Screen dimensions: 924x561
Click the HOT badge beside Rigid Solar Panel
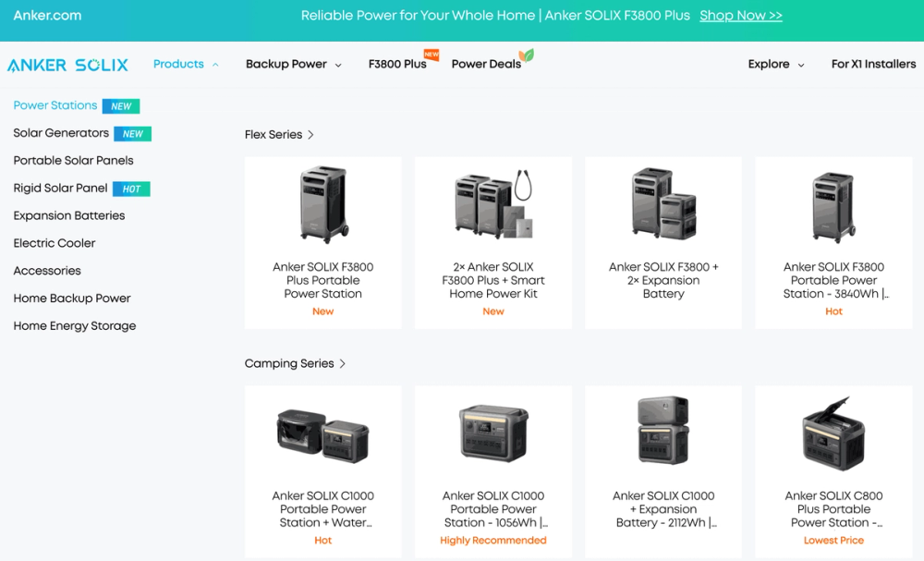pyautogui.click(x=131, y=189)
